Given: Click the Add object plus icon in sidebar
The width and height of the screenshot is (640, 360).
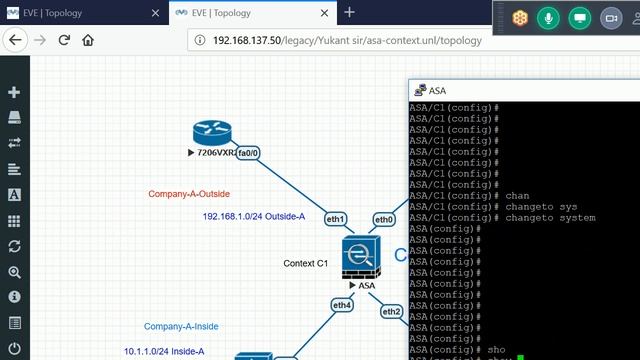Looking at the screenshot, I should (14, 92).
